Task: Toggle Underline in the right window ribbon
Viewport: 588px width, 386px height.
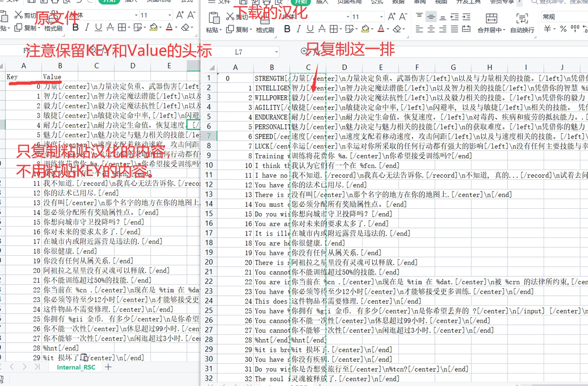Action: click(x=310, y=29)
